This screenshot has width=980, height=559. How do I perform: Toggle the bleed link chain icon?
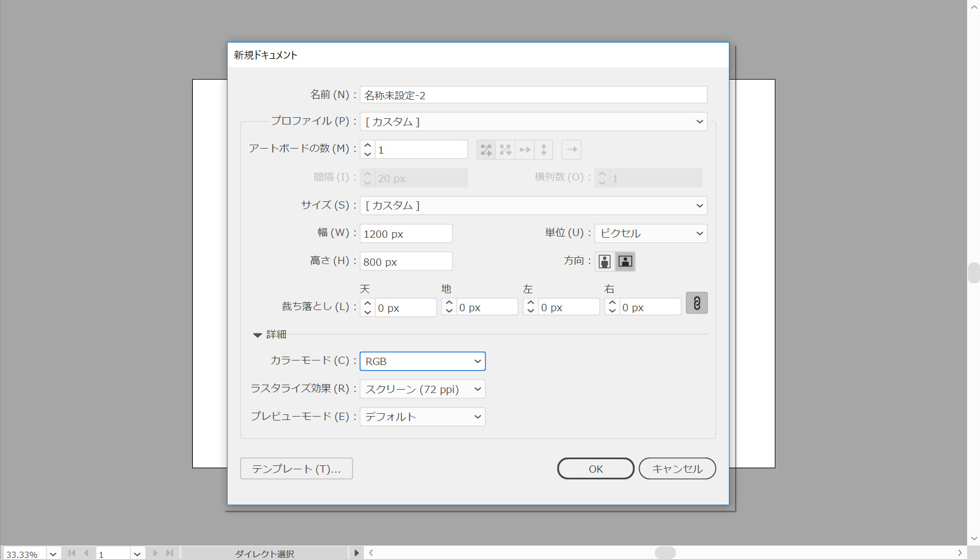[696, 303]
